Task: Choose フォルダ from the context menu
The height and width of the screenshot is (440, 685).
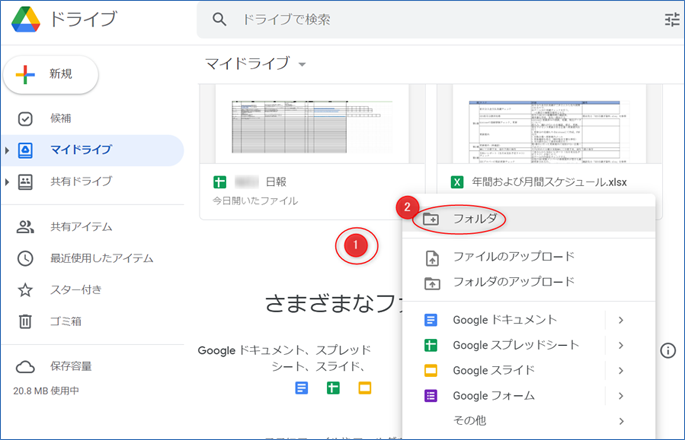Action: pos(529,218)
